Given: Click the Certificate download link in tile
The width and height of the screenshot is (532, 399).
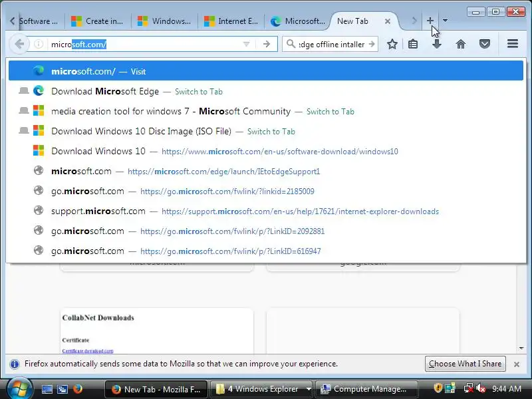Looking at the screenshot, I should coord(88,351).
